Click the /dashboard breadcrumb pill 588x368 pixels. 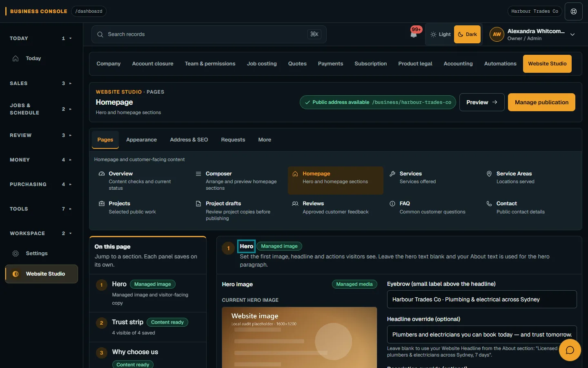click(x=89, y=11)
